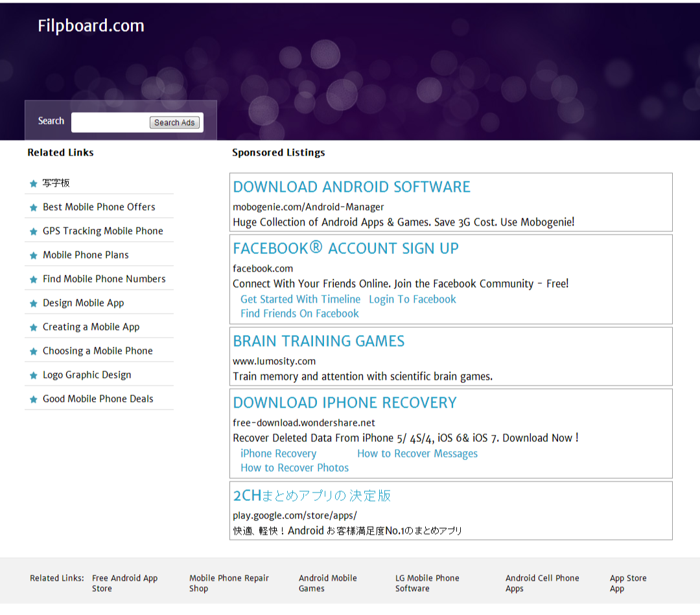
Task: Click the star icon beside Choosing a Mobile Phone
Action: 34,352
